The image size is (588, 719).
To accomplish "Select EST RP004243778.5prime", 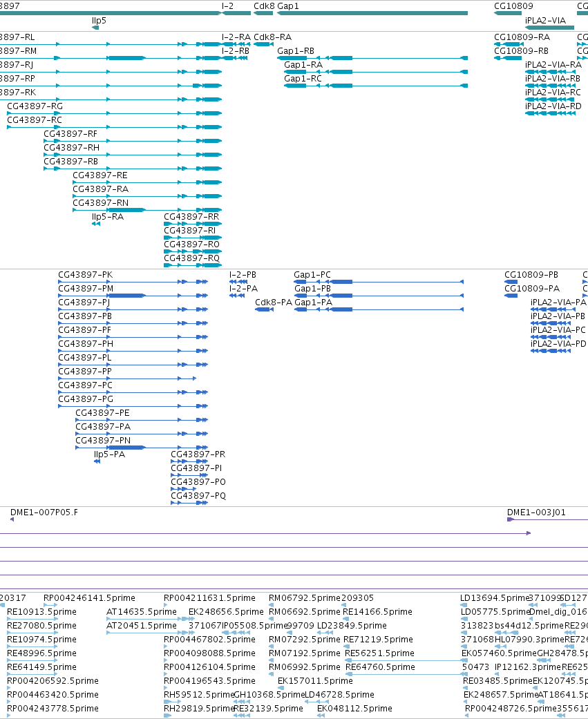I will point(53,708).
